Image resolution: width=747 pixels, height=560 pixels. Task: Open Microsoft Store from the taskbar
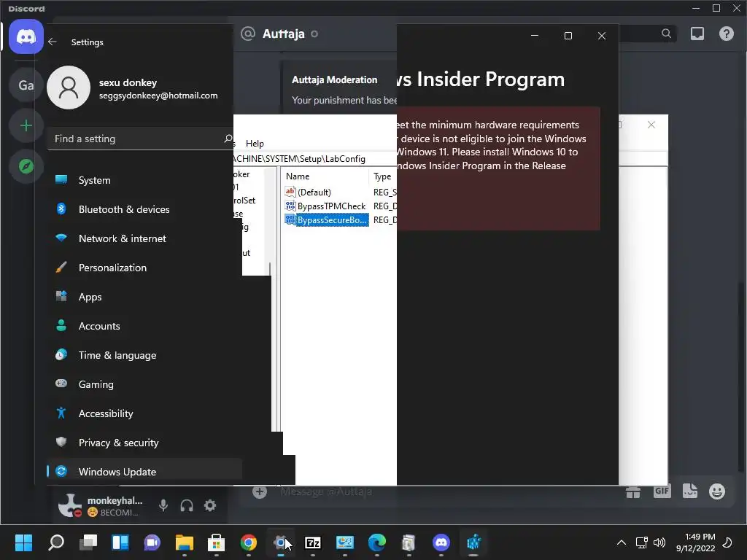[x=216, y=542]
